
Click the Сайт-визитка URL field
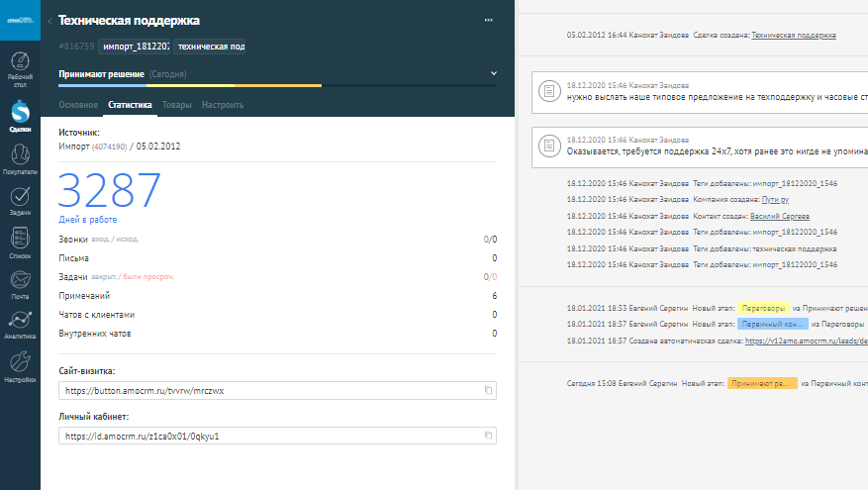coord(267,391)
